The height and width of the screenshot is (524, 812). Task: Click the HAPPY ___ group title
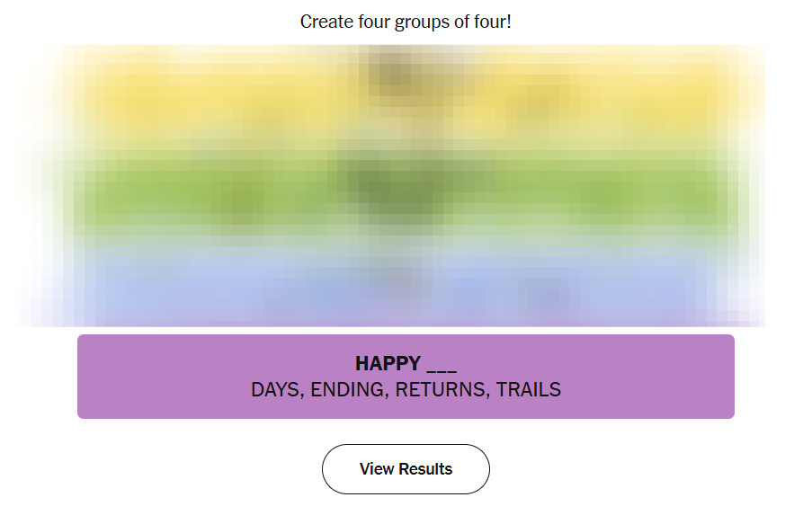tap(406, 364)
